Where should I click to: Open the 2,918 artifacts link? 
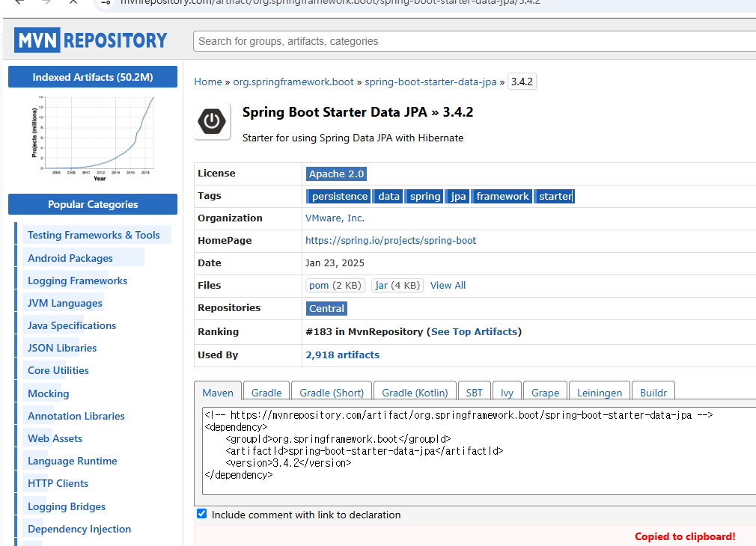click(x=342, y=355)
